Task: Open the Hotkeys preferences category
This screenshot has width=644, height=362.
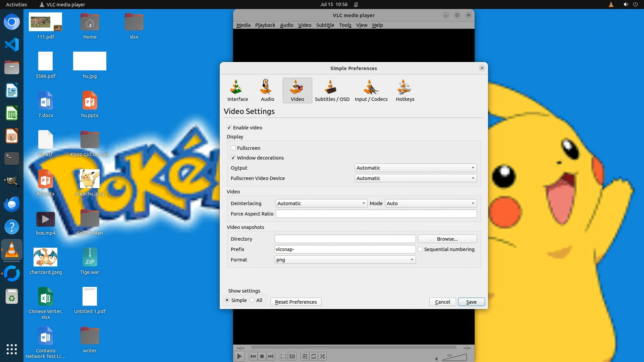Action: tap(405, 90)
